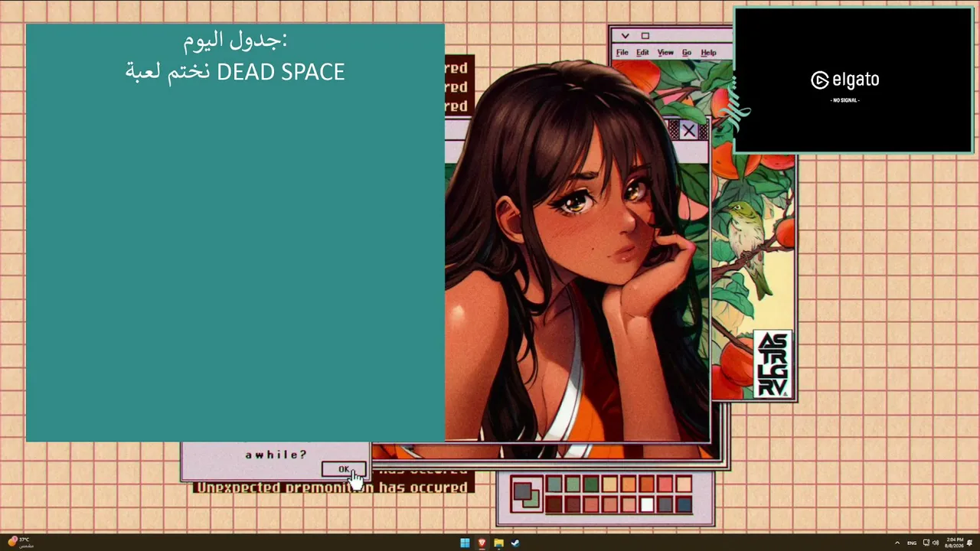Click the chevron in the retro window title bar
This screenshot has height=551, width=980.
pos(626,36)
